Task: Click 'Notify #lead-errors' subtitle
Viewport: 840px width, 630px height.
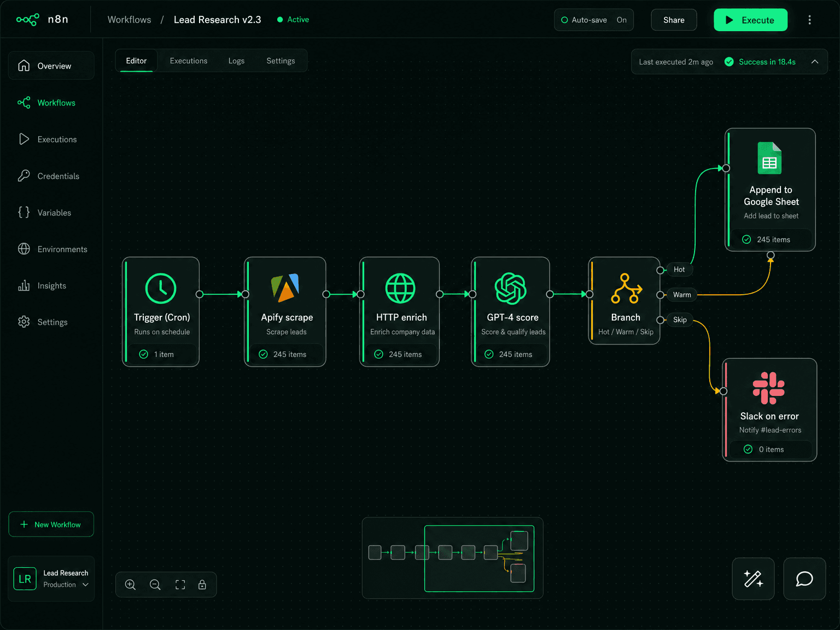Action: coord(770,430)
